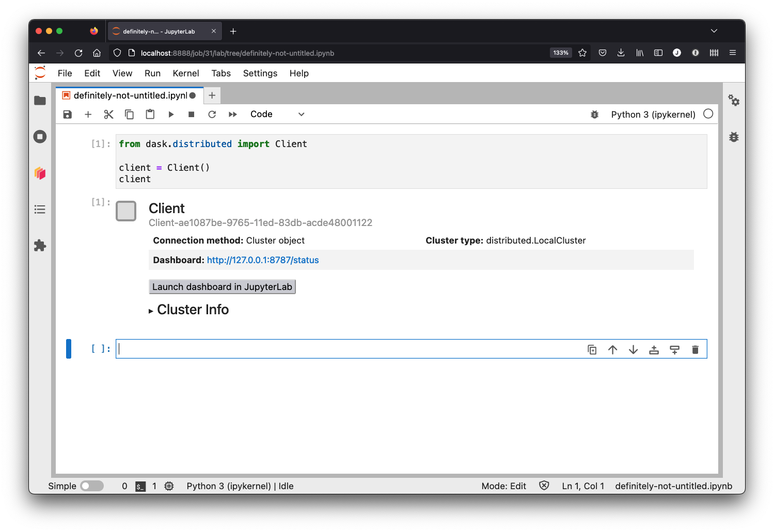Click the trusted notebook shield icon
Image resolution: width=774 pixels, height=532 pixels.
pyautogui.click(x=544, y=486)
